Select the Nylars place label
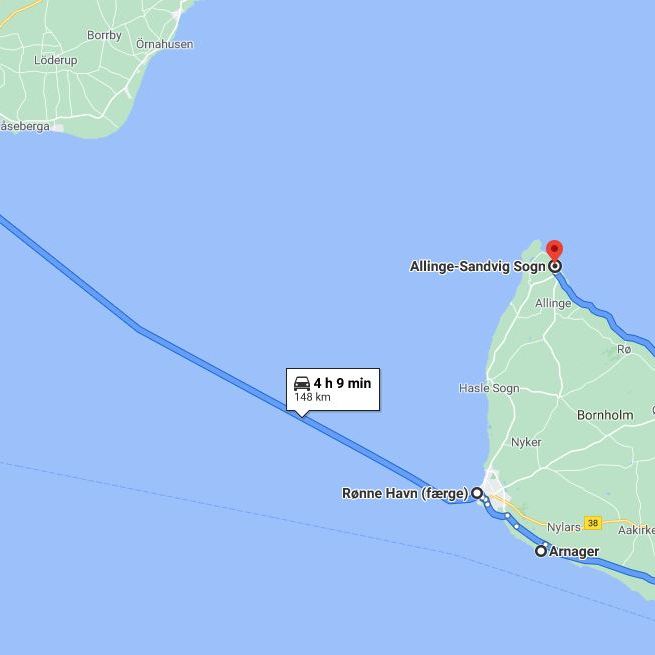 point(564,528)
